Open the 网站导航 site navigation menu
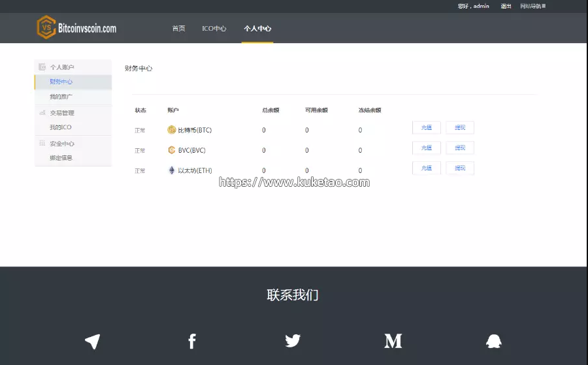588x365 pixels. click(532, 6)
